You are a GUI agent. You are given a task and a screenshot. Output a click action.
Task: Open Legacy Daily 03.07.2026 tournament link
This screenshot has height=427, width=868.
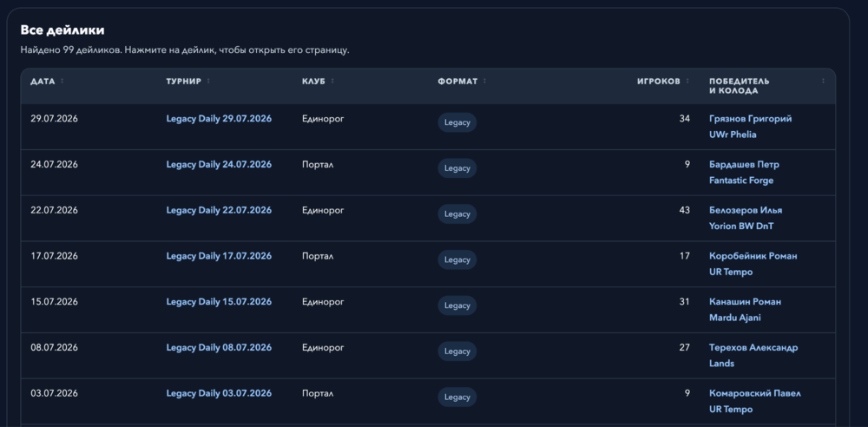pyautogui.click(x=219, y=393)
